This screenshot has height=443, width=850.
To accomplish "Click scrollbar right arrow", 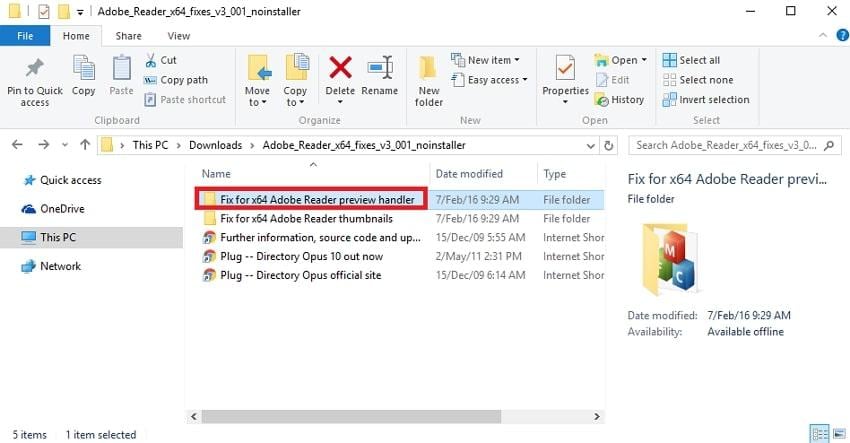I will tap(597, 416).
